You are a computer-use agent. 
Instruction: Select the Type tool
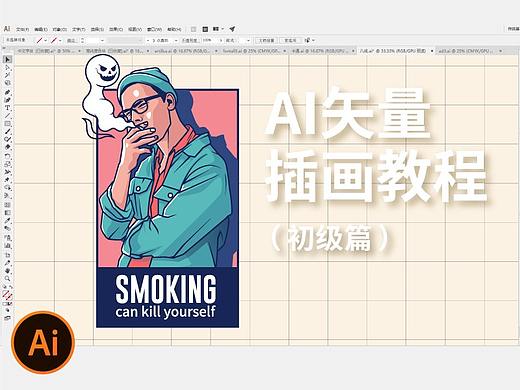7,108
